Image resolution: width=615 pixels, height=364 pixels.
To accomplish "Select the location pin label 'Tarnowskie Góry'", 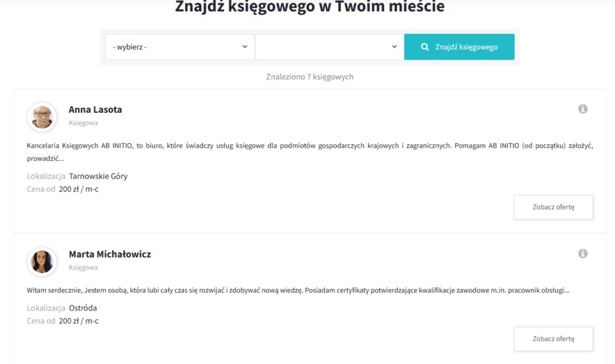I will 98,177.
